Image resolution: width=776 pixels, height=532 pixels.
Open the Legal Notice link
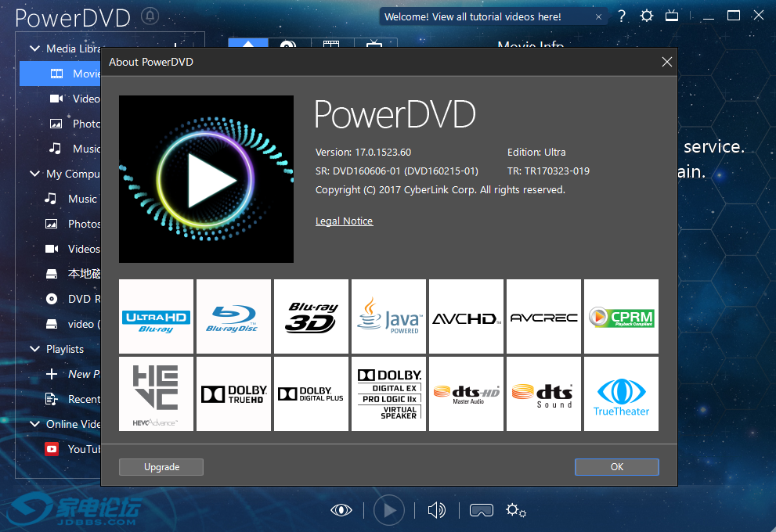(344, 221)
